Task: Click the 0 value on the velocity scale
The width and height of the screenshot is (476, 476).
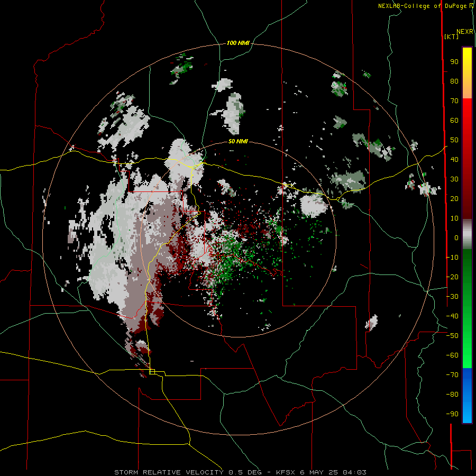Action: [456, 238]
